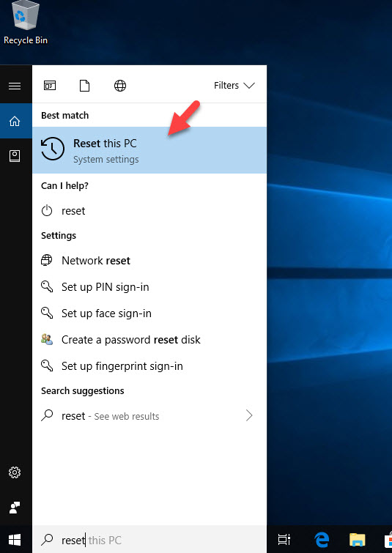Open the Recycle Bin desktop icon
392x553 pixels.
tap(26, 23)
